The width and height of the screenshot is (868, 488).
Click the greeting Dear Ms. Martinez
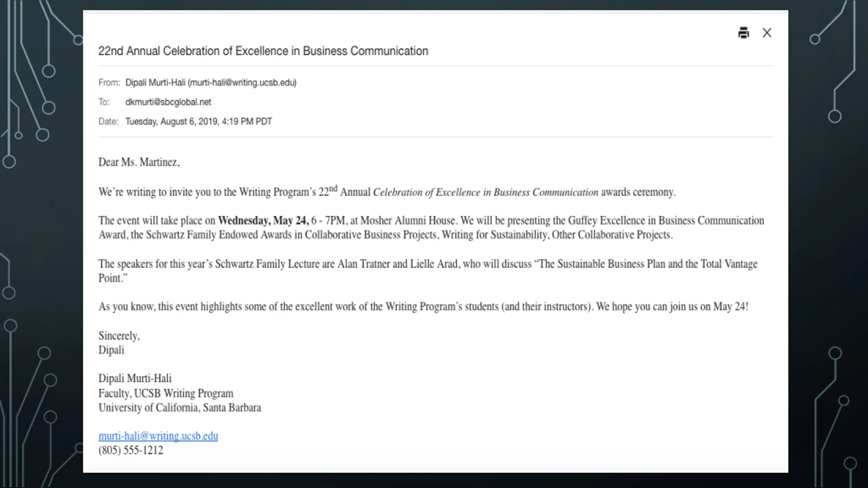coord(139,162)
